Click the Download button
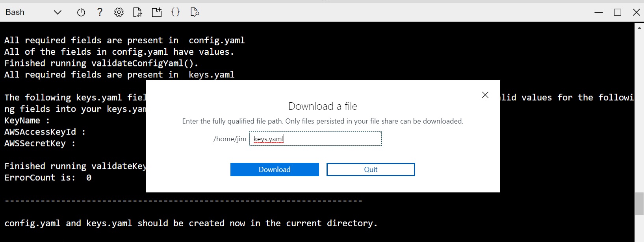The width and height of the screenshot is (644, 242). [x=275, y=170]
